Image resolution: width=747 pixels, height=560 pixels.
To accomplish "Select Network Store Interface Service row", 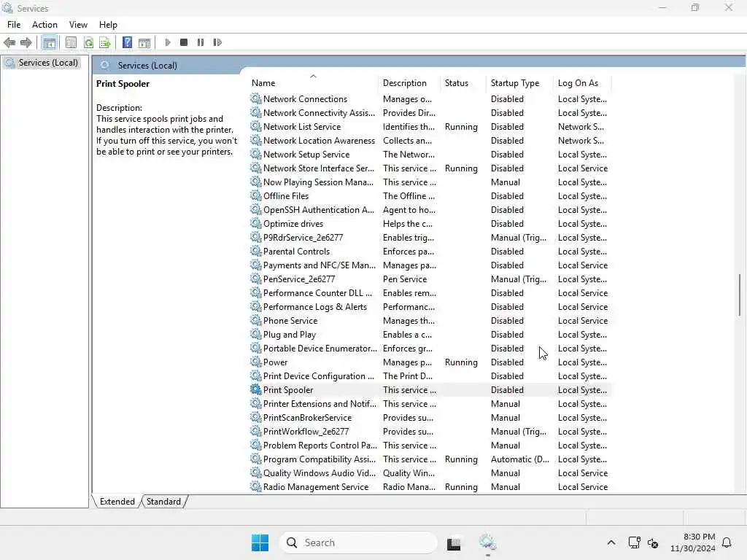I will (430, 168).
